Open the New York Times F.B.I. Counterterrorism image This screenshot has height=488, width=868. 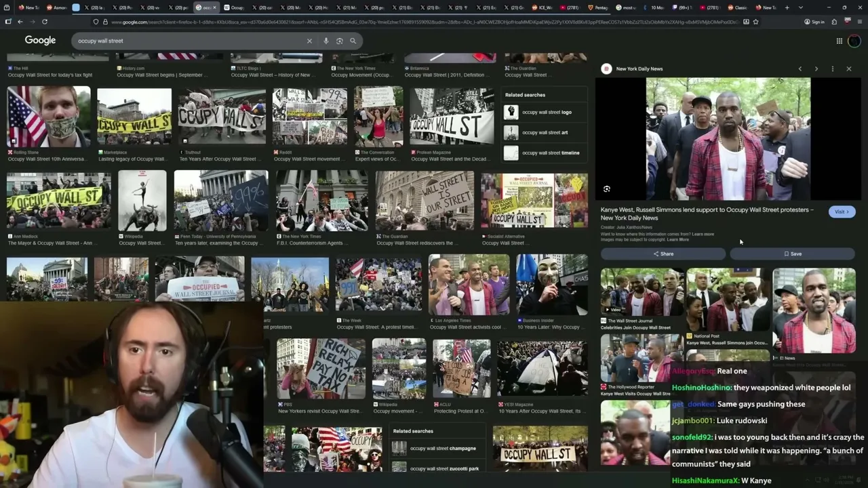click(x=322, y=201)
